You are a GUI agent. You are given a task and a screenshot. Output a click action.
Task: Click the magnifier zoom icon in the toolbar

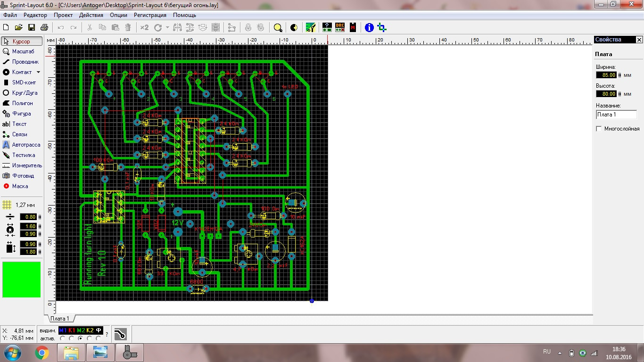(278, 27)
